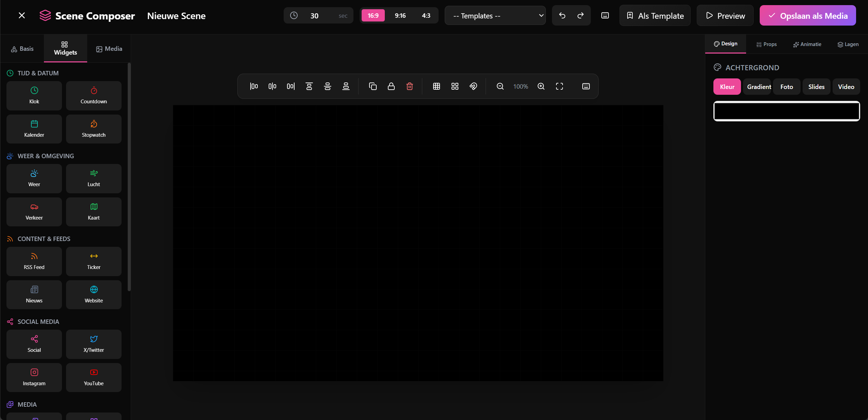
Task: Click Opslaan als Media
Action: pos(808,15)
